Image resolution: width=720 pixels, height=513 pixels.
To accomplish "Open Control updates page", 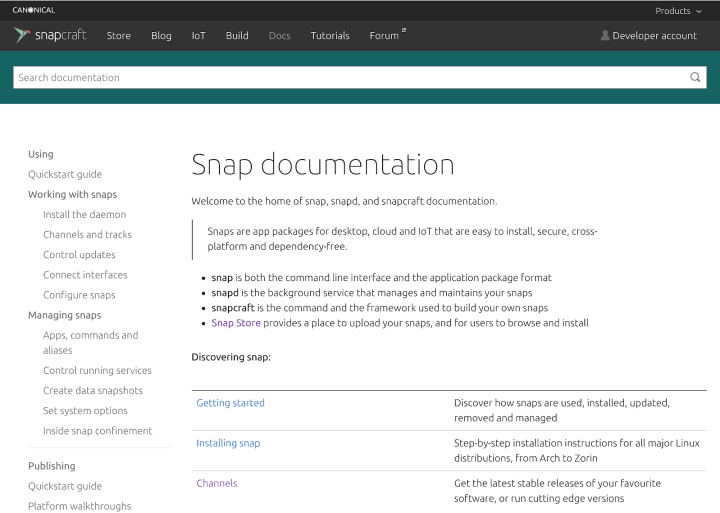I will click(x=79, y=255).
